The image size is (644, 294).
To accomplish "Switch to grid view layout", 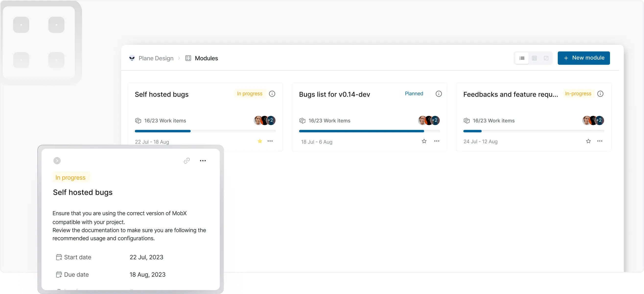I will click(x=534, y=58).
